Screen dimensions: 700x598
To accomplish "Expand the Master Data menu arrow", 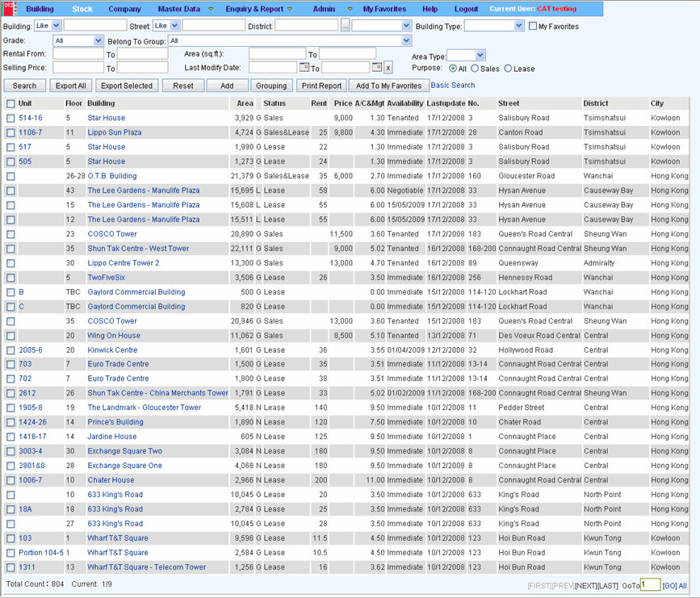I will click(x=212, y=10).
